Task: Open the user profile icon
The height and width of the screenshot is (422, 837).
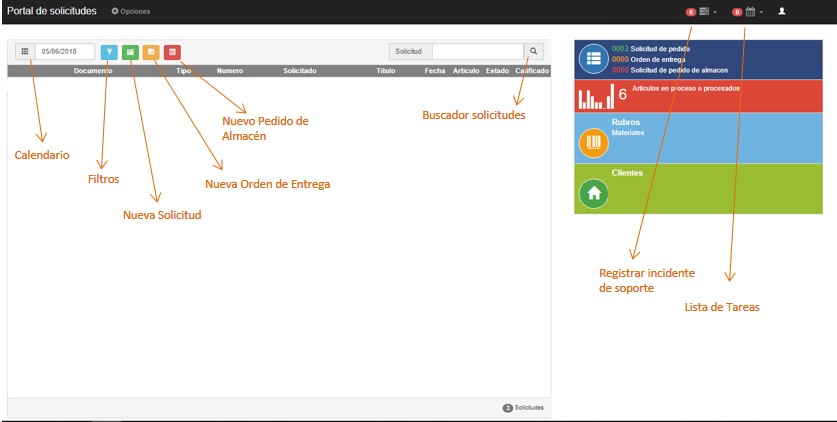Action: tap(782, 11)
